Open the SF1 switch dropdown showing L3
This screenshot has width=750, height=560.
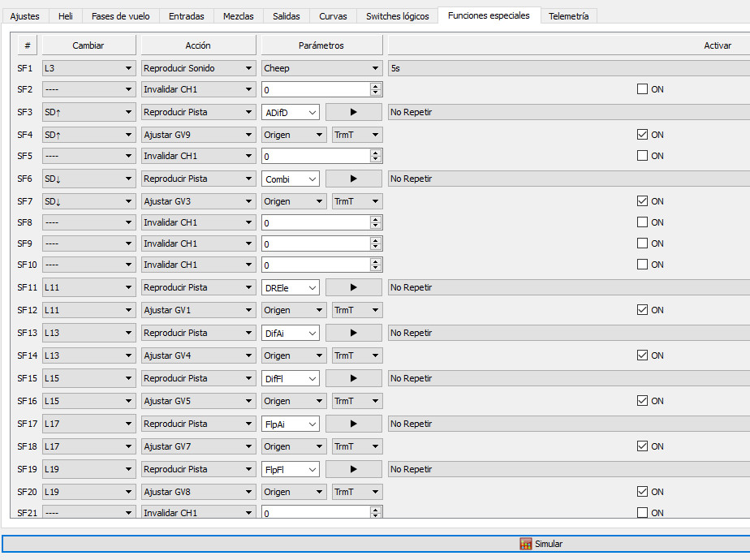[89, 68]
